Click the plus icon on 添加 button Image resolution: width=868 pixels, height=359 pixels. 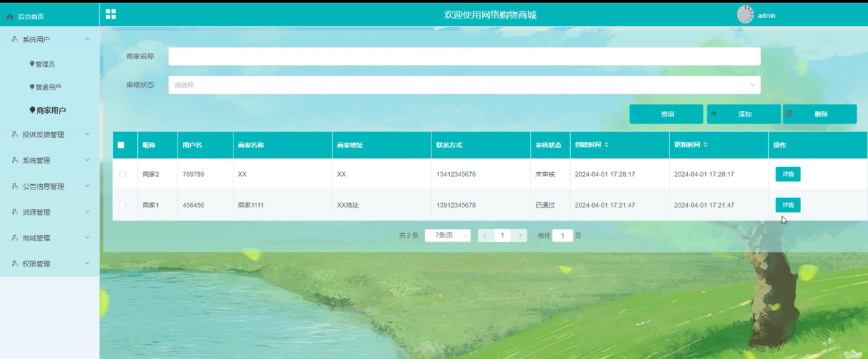coord(714,114)
